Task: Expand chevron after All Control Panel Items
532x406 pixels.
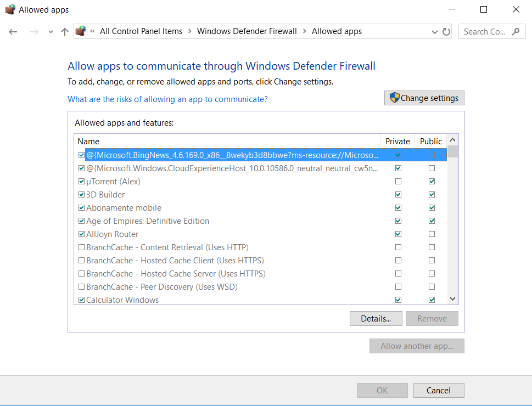Action: [x=189, y=31]
